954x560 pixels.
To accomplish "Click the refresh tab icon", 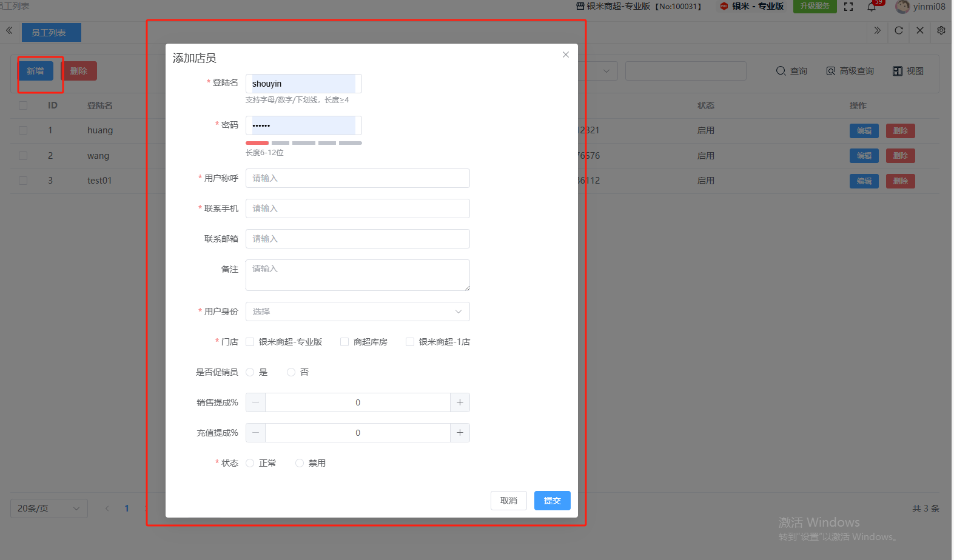I will (899, 30).
